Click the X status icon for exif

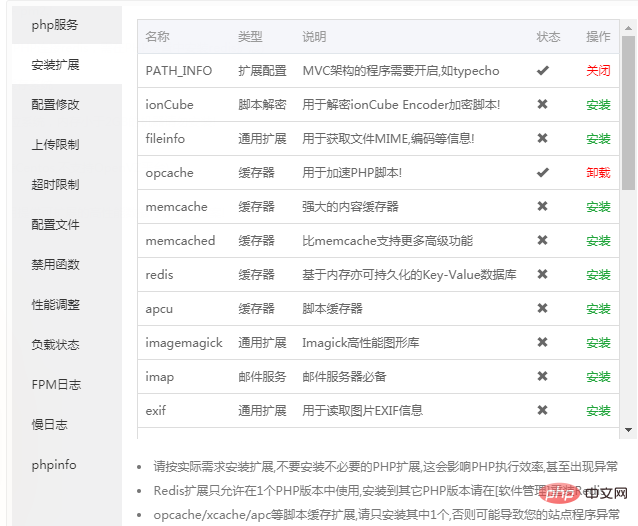pos(542,410)
